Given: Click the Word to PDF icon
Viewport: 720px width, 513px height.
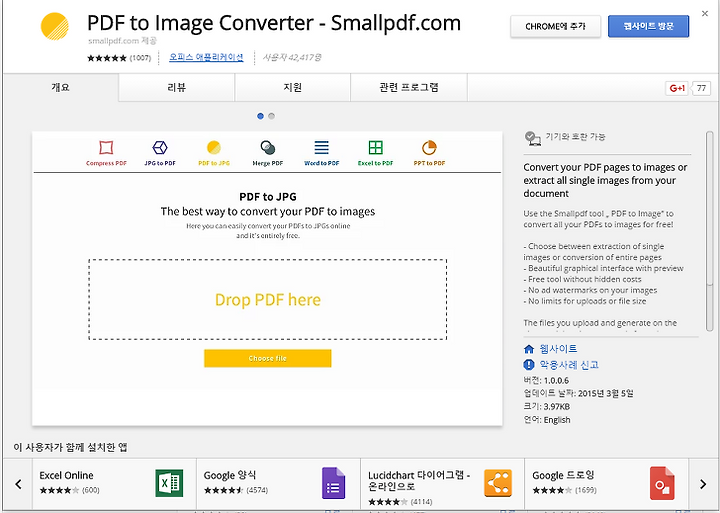Looking at the screenshot, I should pos(321,147).
